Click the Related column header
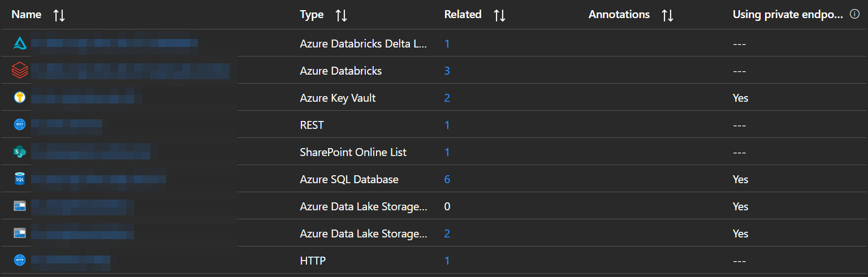This screenshot has width=868, height=277. click(x=463, y=15)
